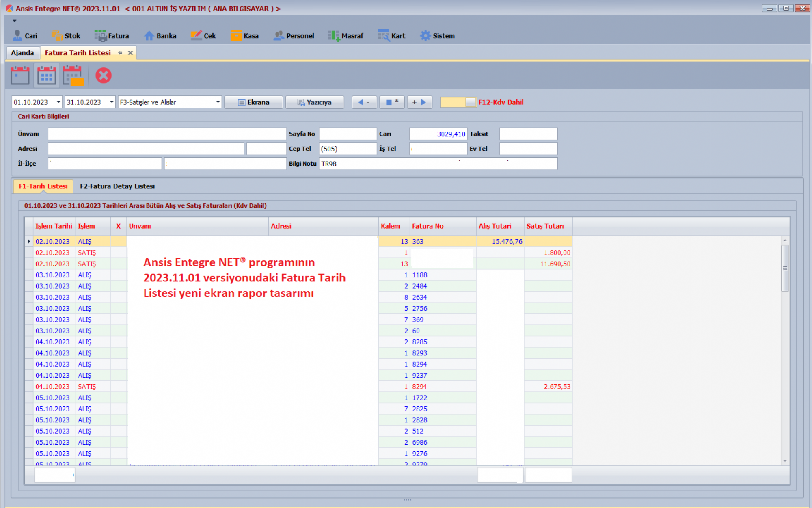812x508 pixels.
Task: Click the Bilgi Notu field TR98
Action: coord(438,164)
